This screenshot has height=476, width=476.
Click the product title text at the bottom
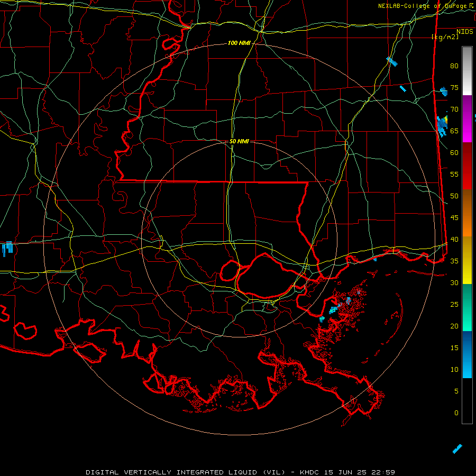240,472
